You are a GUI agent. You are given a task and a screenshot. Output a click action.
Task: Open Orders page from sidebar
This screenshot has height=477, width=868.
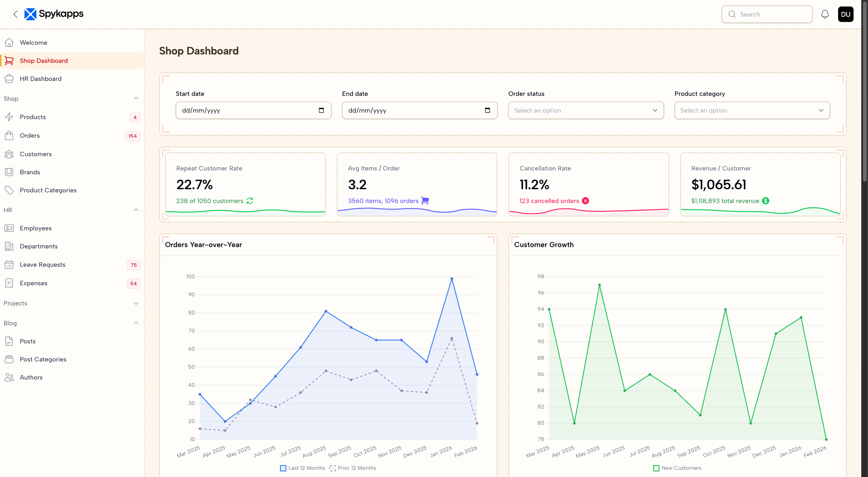coord(30,135)
